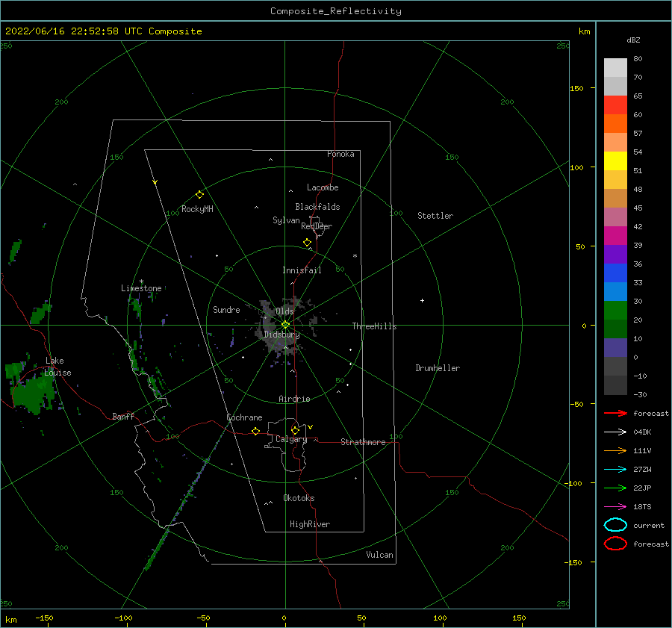Click km unit label at bottom-left corner

[10, 620]
